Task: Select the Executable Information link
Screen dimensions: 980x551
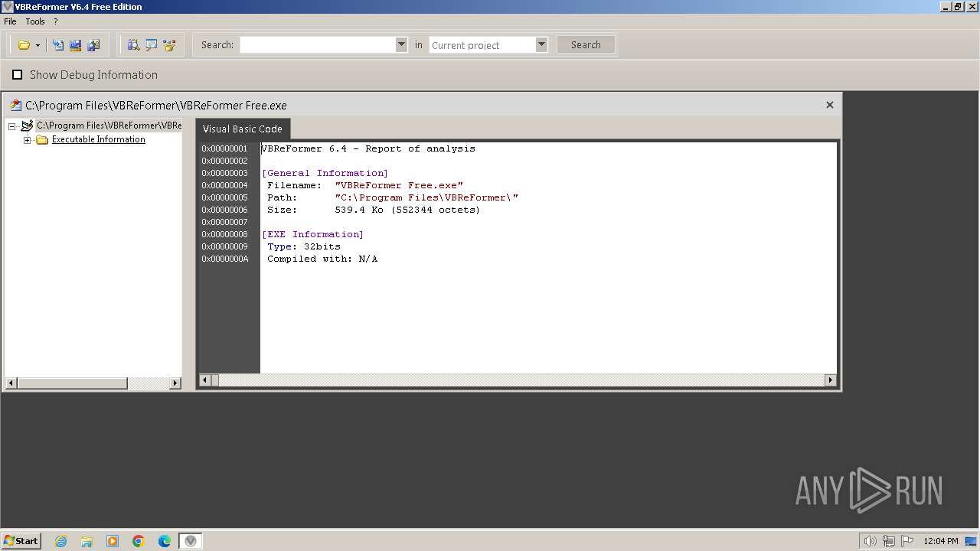Action: tap(99, 139)
